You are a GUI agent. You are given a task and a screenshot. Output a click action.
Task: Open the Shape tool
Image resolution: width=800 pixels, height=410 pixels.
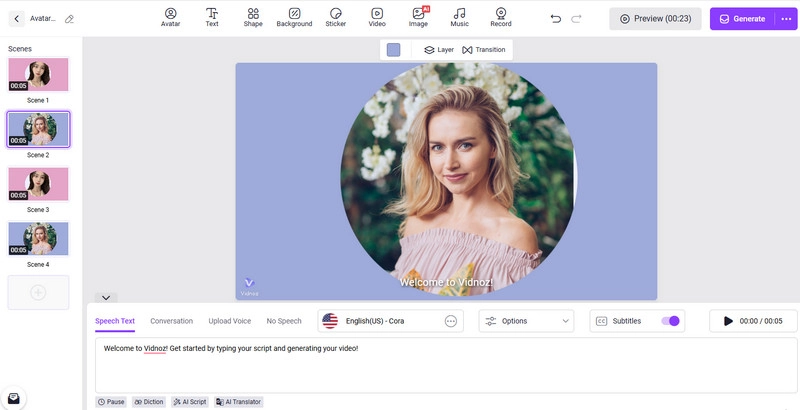point(253,17)
